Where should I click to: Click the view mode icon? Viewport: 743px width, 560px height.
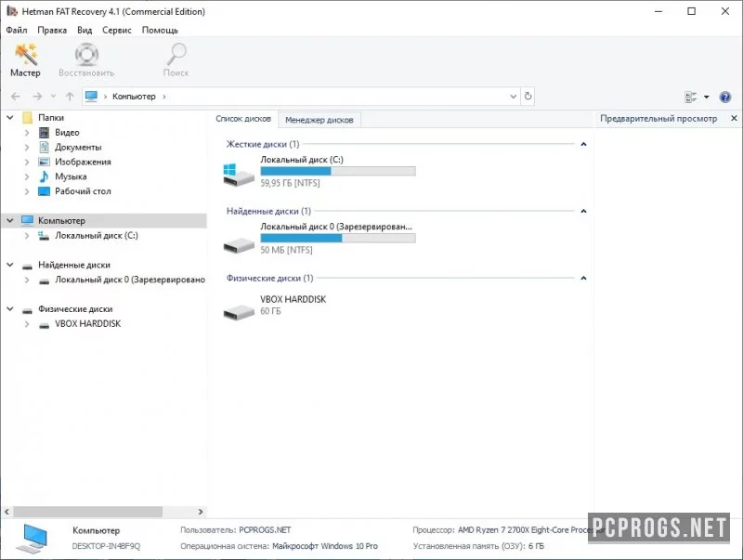[690, 97]
